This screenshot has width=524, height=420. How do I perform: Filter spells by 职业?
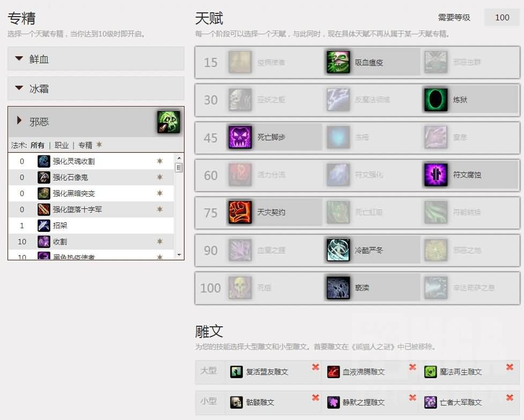point(62,145)
